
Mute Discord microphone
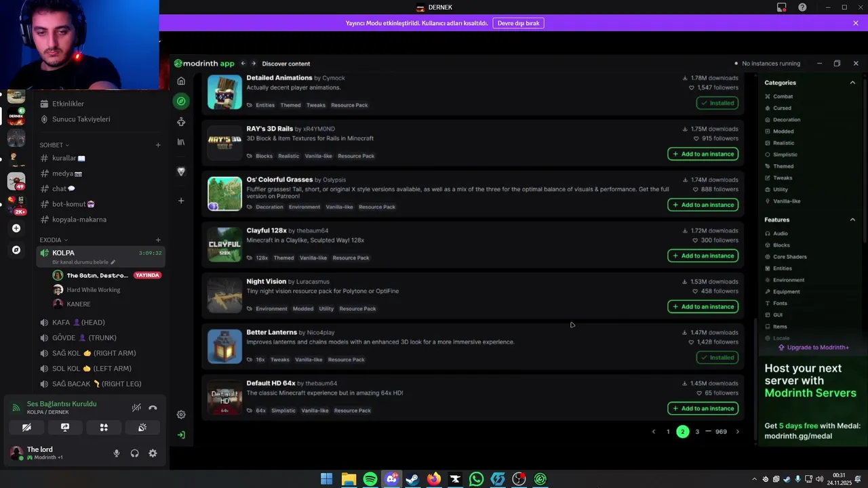(117, 453)
